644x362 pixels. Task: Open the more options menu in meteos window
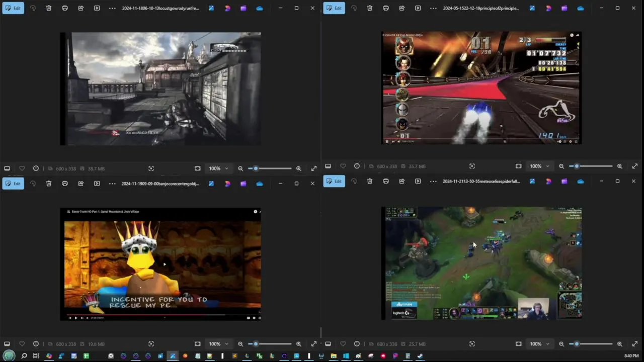433,181
